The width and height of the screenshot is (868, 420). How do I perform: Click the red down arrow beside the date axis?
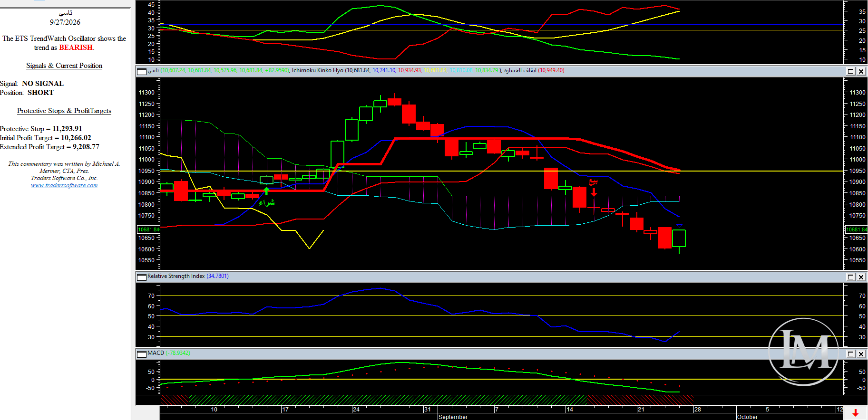[856, 413]
